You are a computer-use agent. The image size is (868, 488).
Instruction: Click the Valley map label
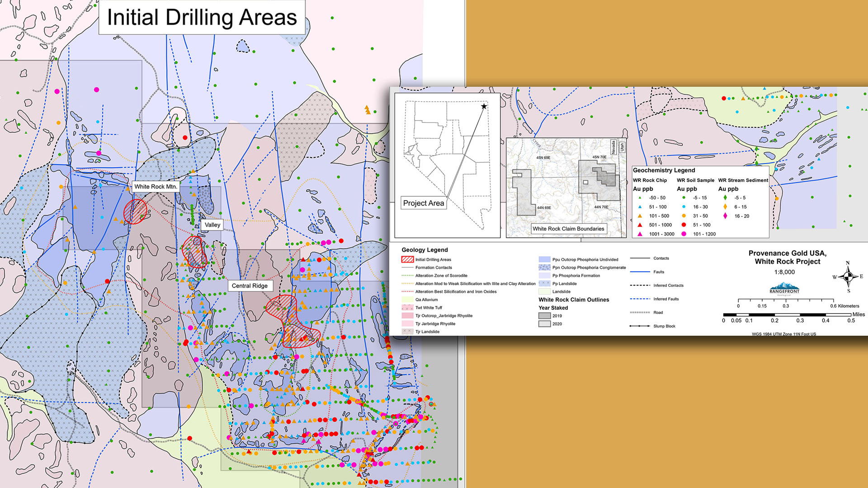pos(212,225)
